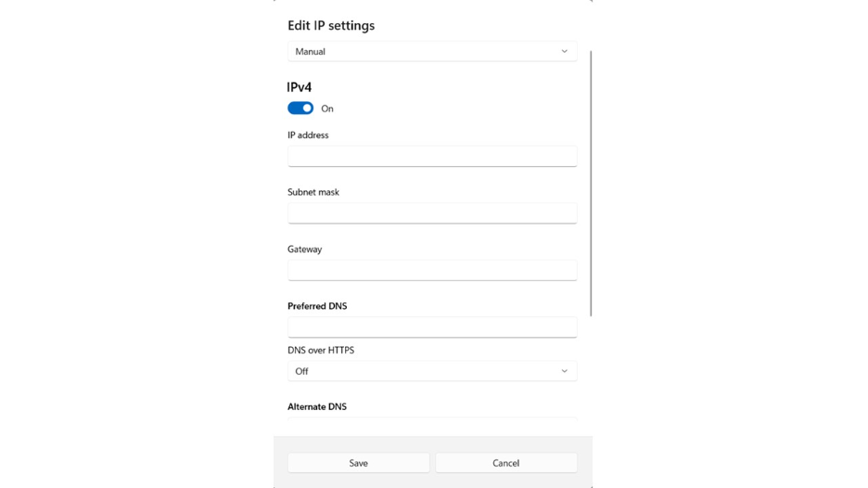Screen dimensions: 868x488
Task: Click the chevron arrow on the Manual dropdown
Action: click(x=564, y=52)
